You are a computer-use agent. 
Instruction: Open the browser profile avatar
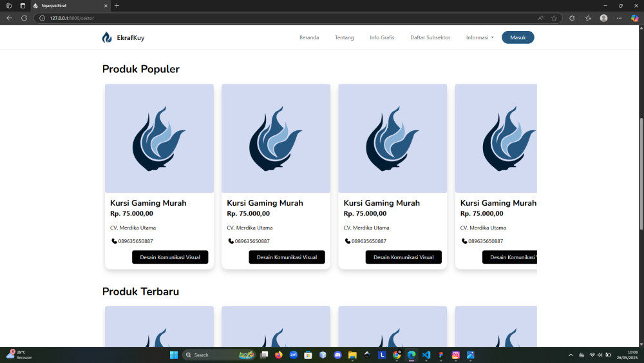point(603,18)
